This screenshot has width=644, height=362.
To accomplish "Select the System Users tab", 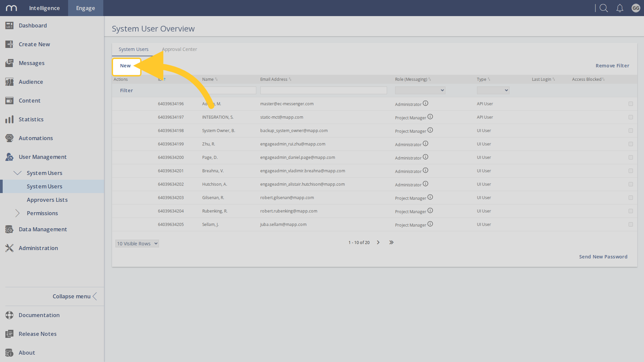I will [133, 49].
